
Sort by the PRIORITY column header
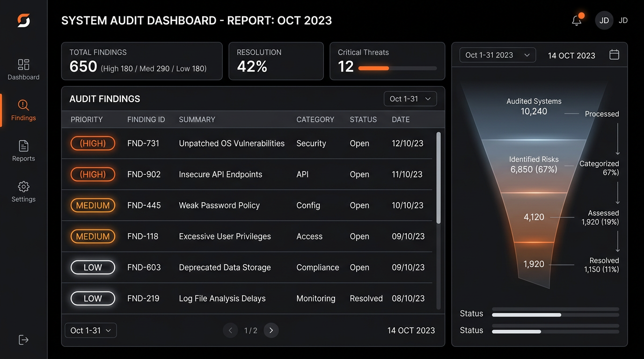point(87,120)
